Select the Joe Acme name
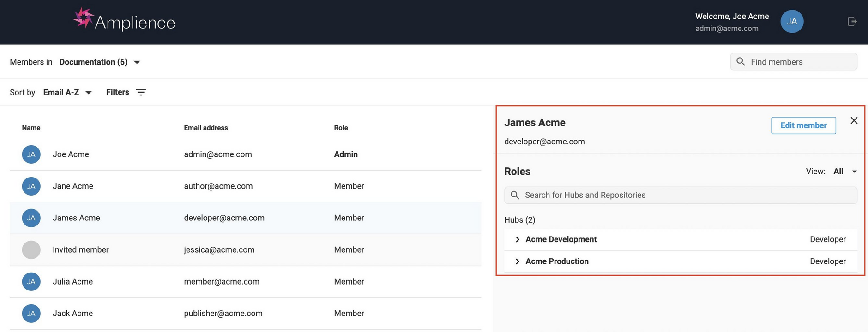 [71, 154]
